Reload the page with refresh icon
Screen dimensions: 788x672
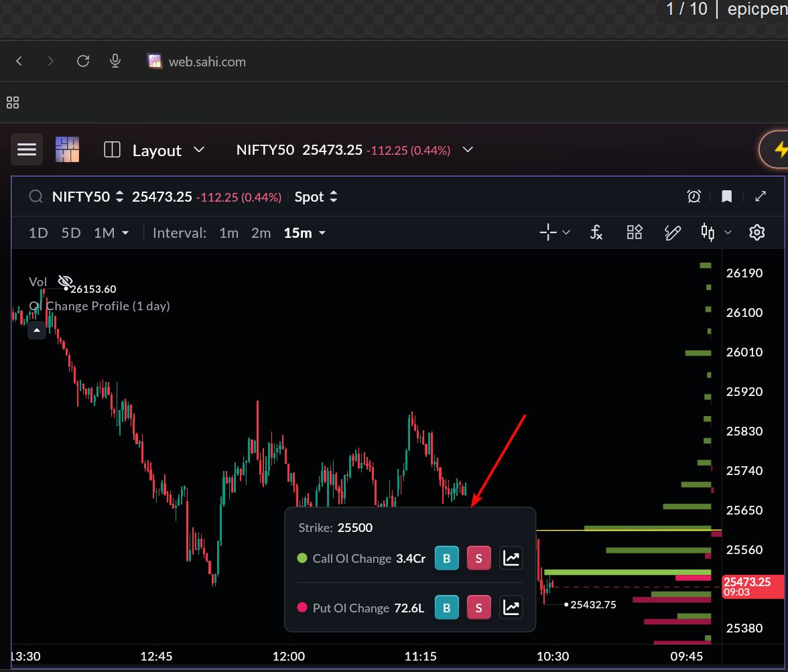[83, 62]
